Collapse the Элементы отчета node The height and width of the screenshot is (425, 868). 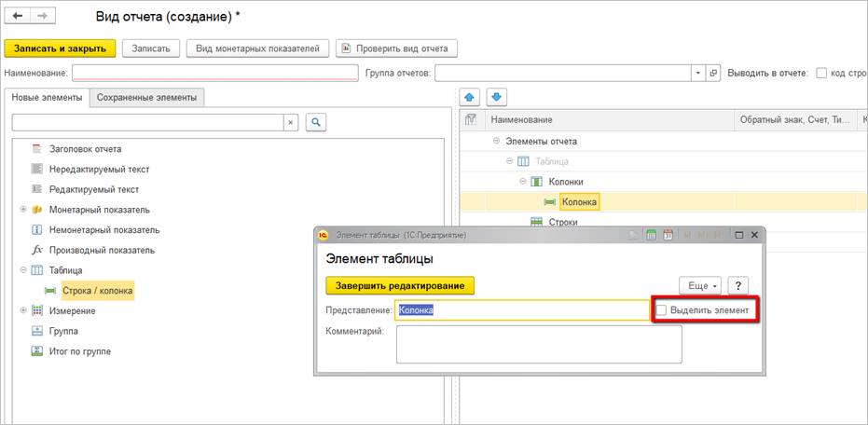pos(496,141)
